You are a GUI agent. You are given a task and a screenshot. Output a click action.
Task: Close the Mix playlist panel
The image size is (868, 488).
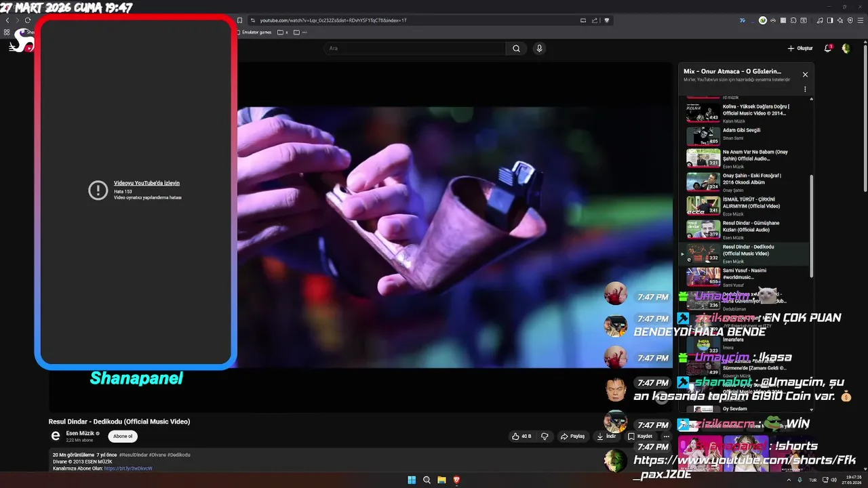pyautogui.click(x=805, y=75)
